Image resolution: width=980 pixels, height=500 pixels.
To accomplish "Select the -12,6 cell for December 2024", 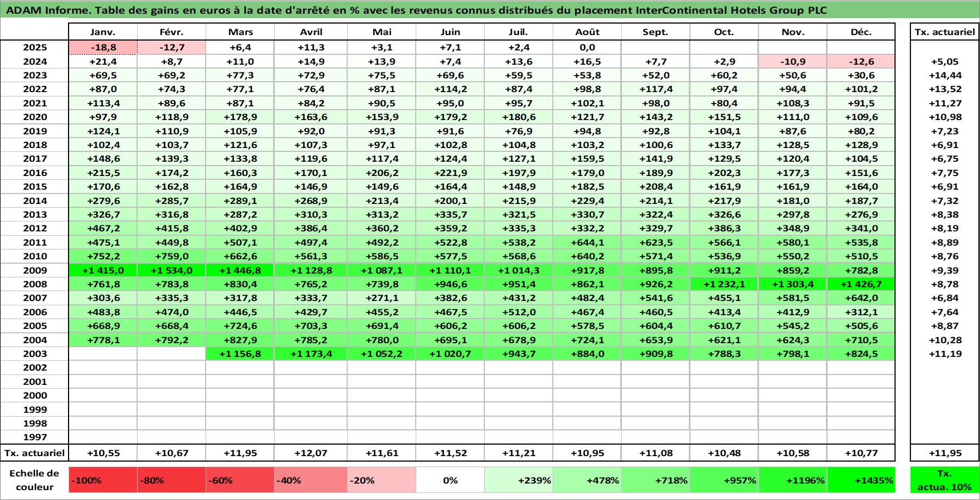I will point(861,61).
